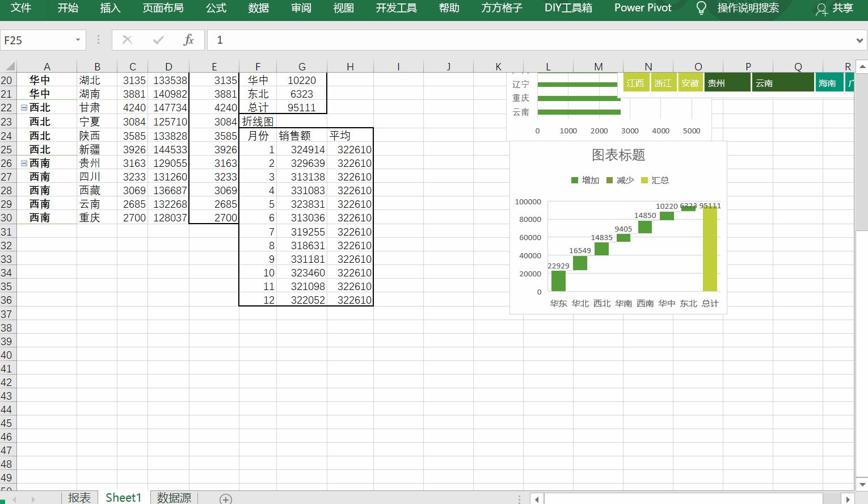868x504 pixels.
Task: Select the 贵州 slicer button
Action: tap(727, 83)
